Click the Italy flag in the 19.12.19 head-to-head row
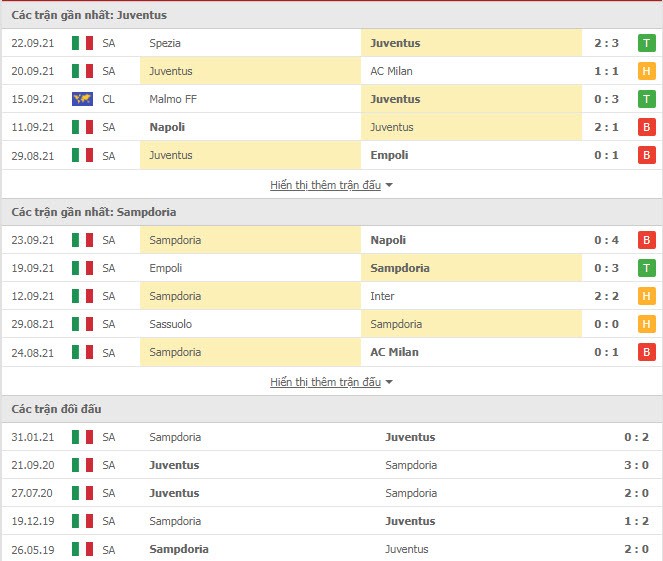 tap(82, 521)
